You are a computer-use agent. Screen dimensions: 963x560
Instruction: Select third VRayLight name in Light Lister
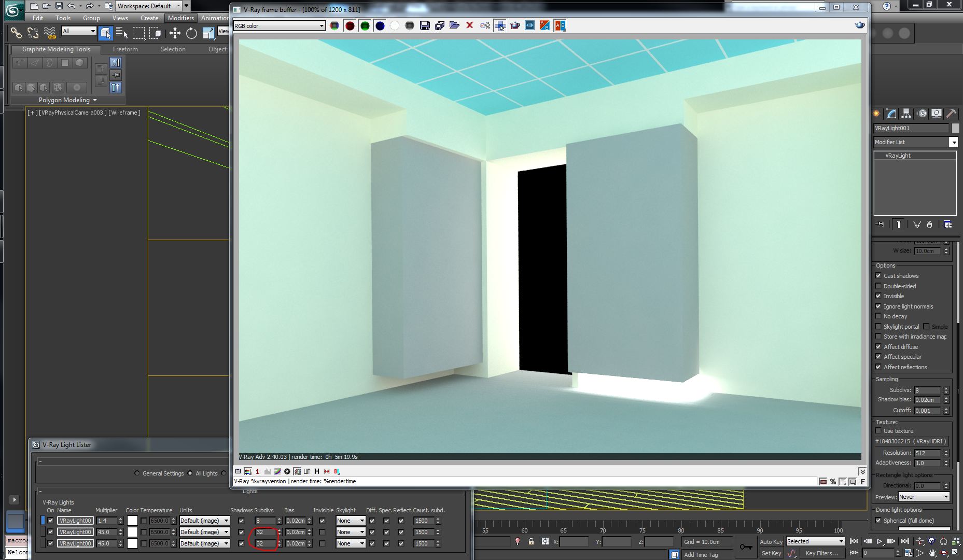pyautogui.click(x=75, y=543)
